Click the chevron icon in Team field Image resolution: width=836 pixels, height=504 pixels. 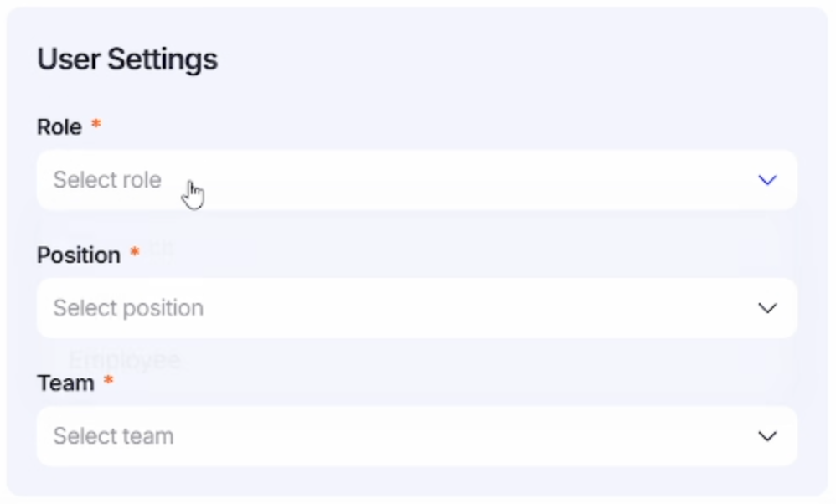coord(767,436)
